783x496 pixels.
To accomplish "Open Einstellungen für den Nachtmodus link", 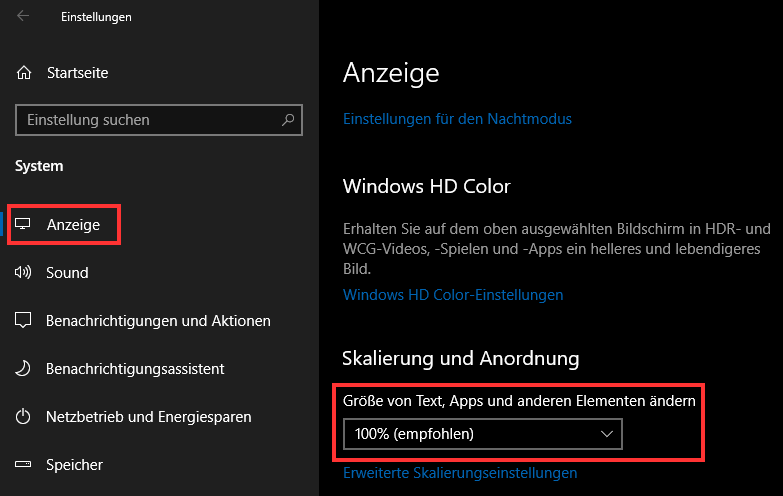I will [457, 119].
